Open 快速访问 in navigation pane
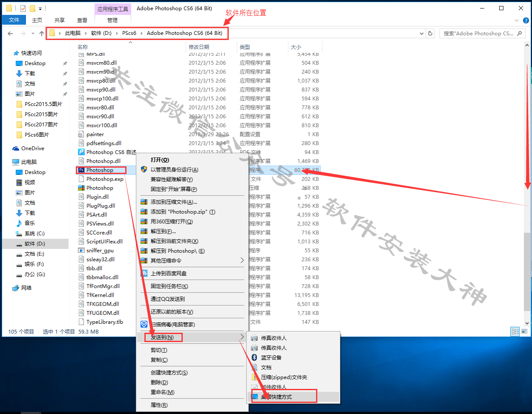Screen dimensions: 532x414 click(x=31, y=53)
